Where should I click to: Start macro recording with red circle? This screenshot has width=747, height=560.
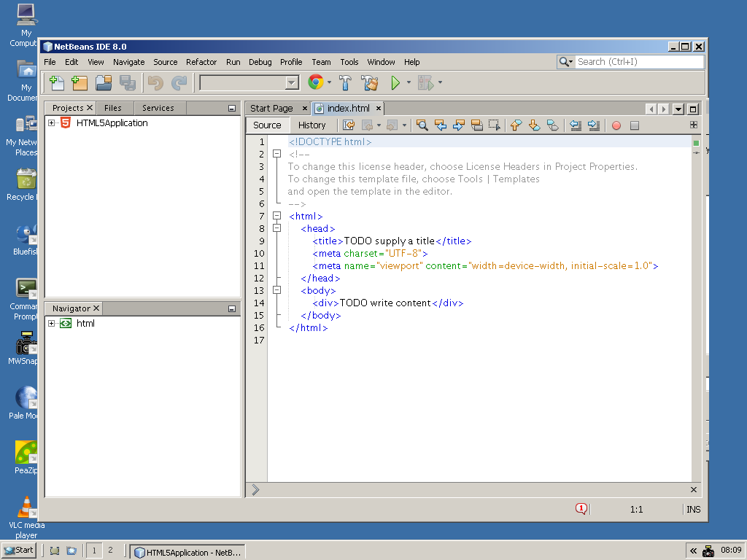tap(616, 125)
